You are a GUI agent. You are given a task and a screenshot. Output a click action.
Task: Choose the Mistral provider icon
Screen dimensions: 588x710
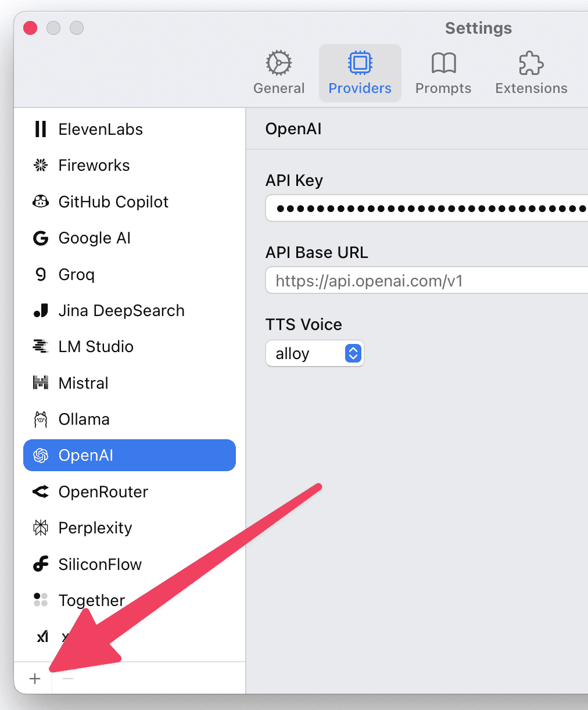tap(41, 383)
